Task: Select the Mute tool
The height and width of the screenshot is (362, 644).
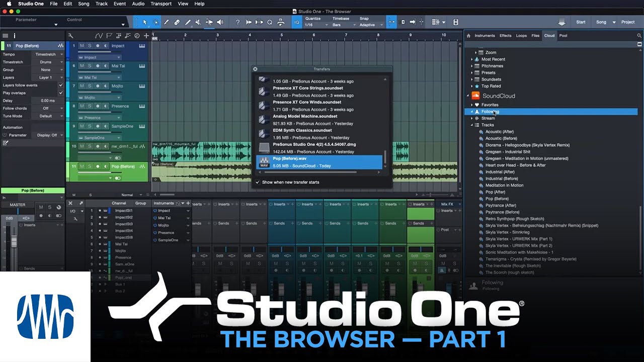Action: [198, 22]
